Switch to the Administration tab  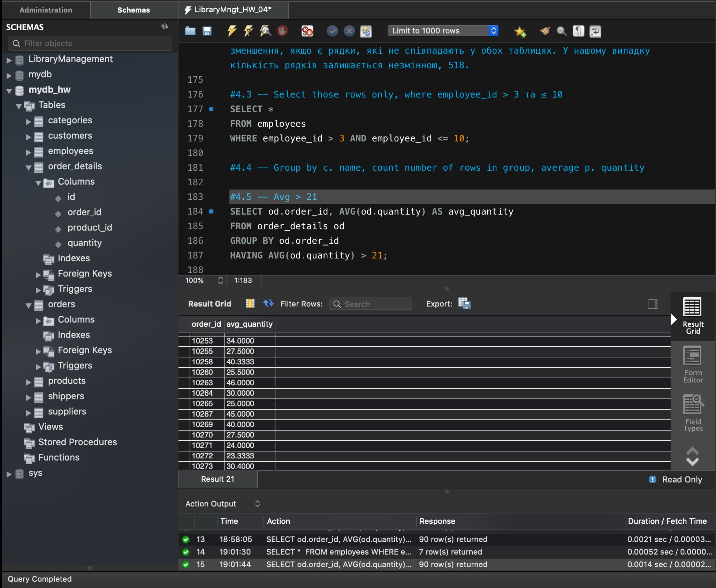click(46, 10)
